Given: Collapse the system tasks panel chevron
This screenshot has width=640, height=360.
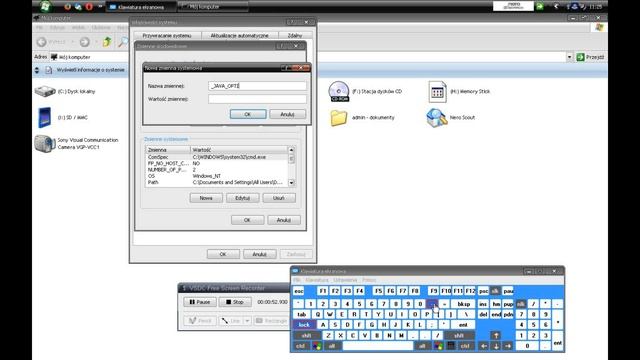Looking at the screenshot, I should [x=37, y=70].
